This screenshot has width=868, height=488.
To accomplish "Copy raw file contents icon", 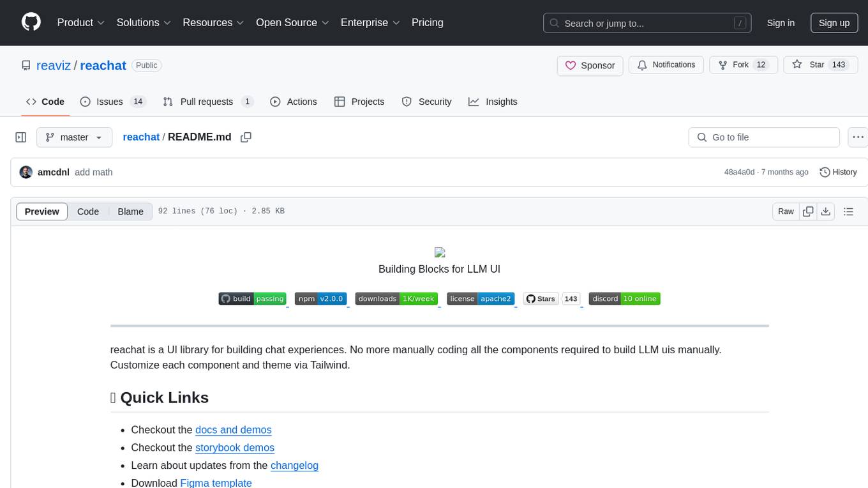I will pyautogui.click(x=808, y=211).
